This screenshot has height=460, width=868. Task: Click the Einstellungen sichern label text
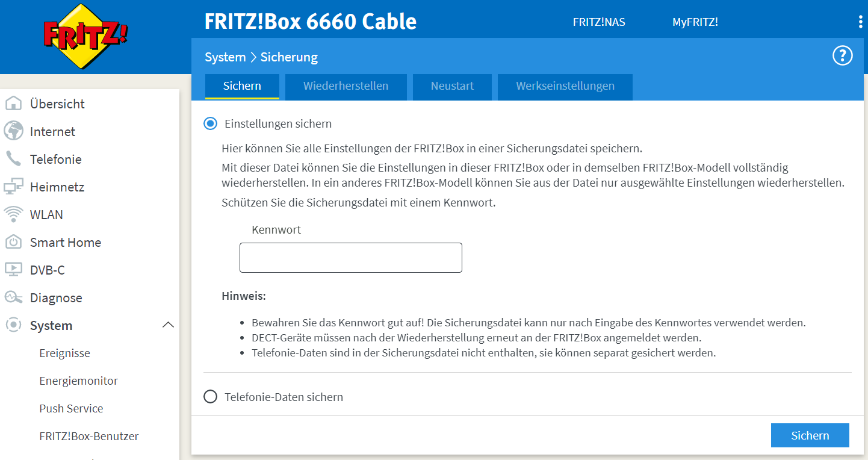(278, 123)
